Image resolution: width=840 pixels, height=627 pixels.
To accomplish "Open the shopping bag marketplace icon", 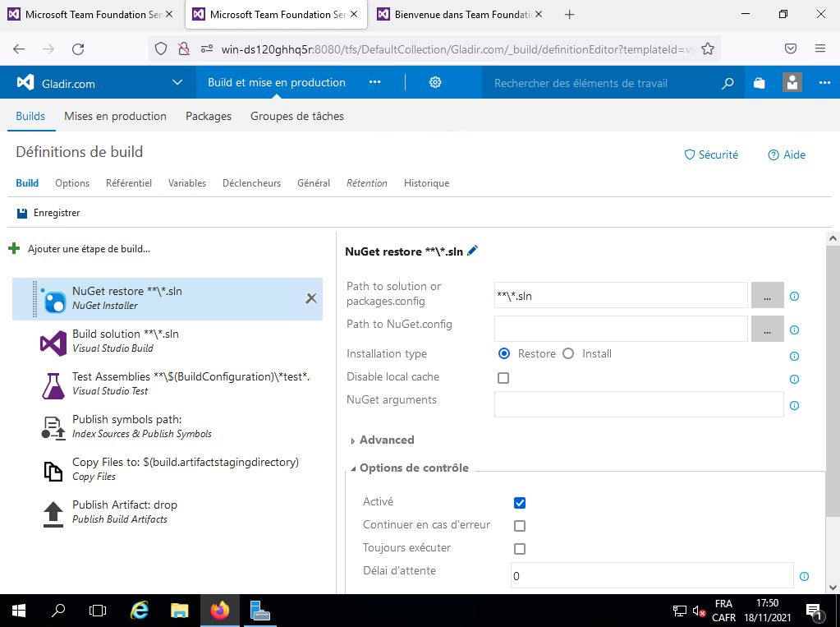I will point(759,83).
